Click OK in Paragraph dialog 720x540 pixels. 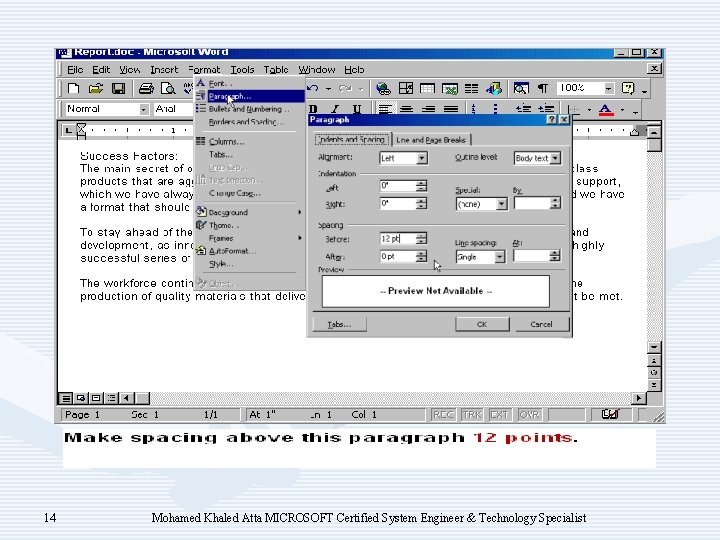[482, 324]
